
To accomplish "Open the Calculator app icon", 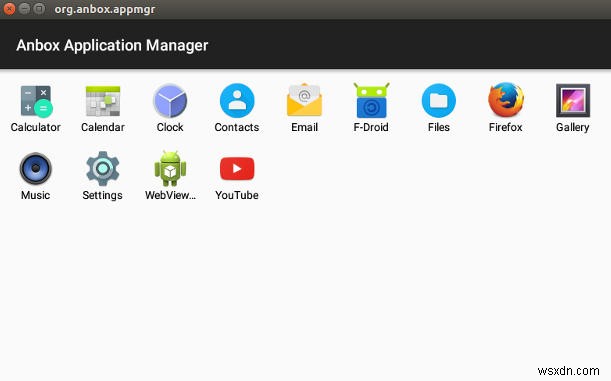I will coord(36,101).
